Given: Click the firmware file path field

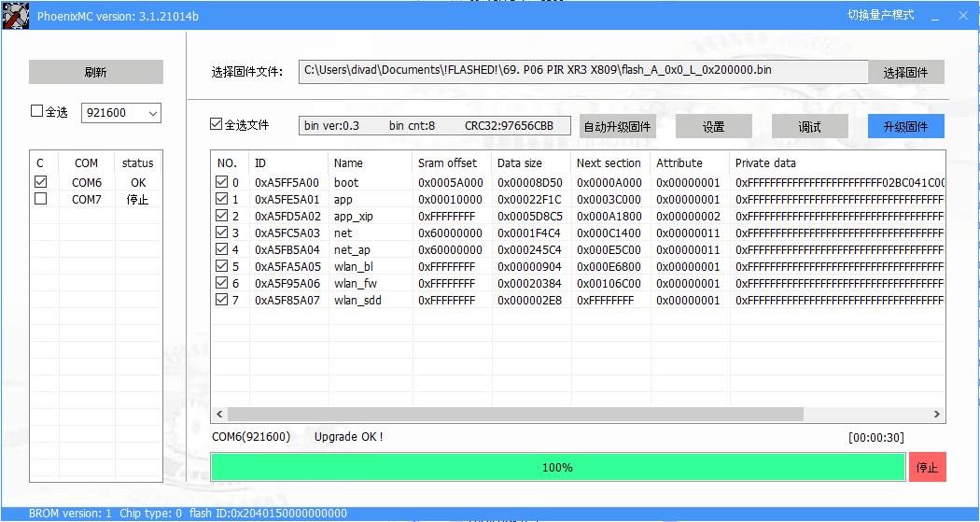Looking at the screenshot, I should [583, 71].
